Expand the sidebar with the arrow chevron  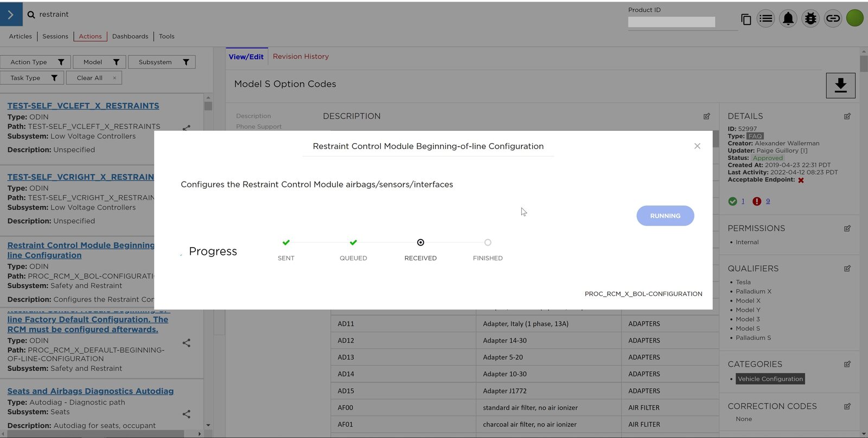[11, 15]
